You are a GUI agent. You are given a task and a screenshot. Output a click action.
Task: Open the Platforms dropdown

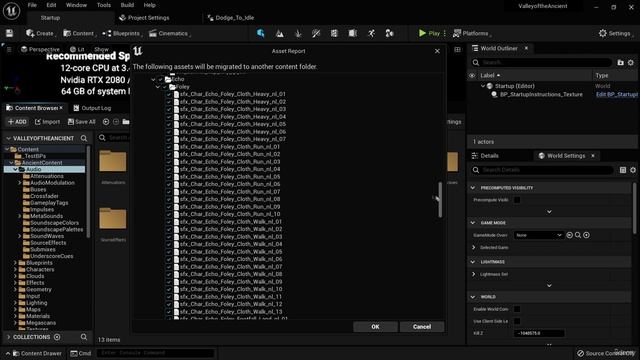click(x=472, y=33)
